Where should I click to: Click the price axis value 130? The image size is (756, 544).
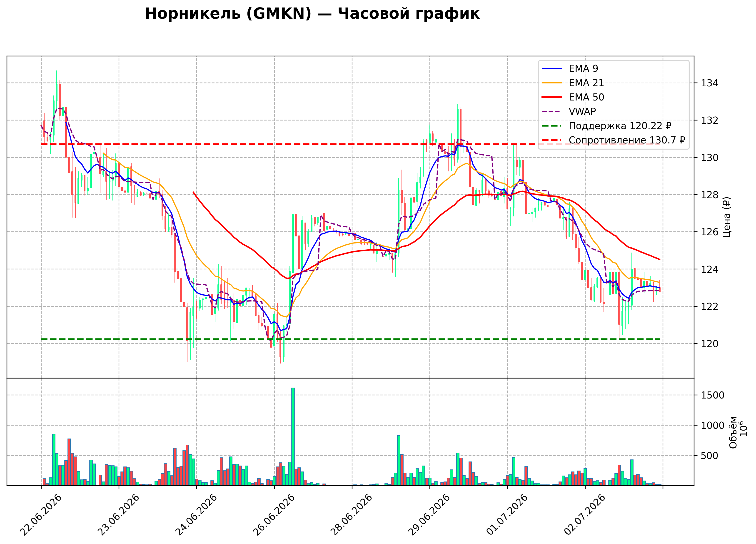click(x=709, y=158)
